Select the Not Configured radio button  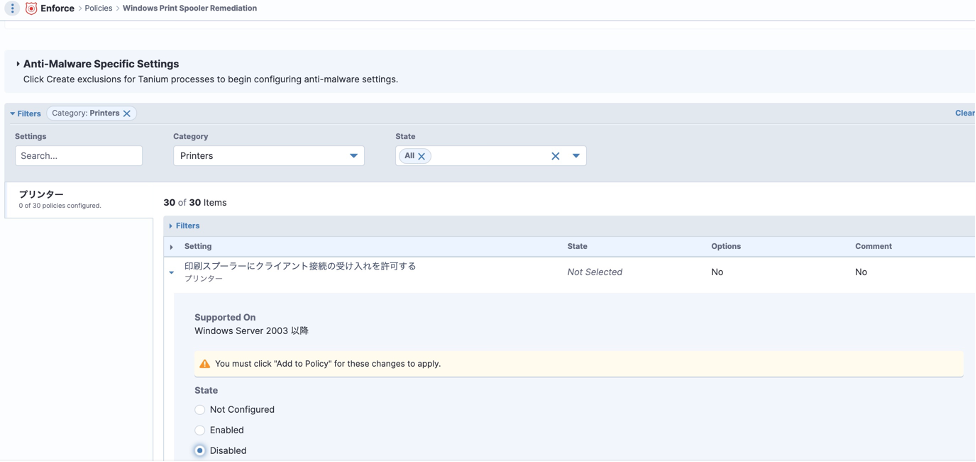[x=200, y=410]
